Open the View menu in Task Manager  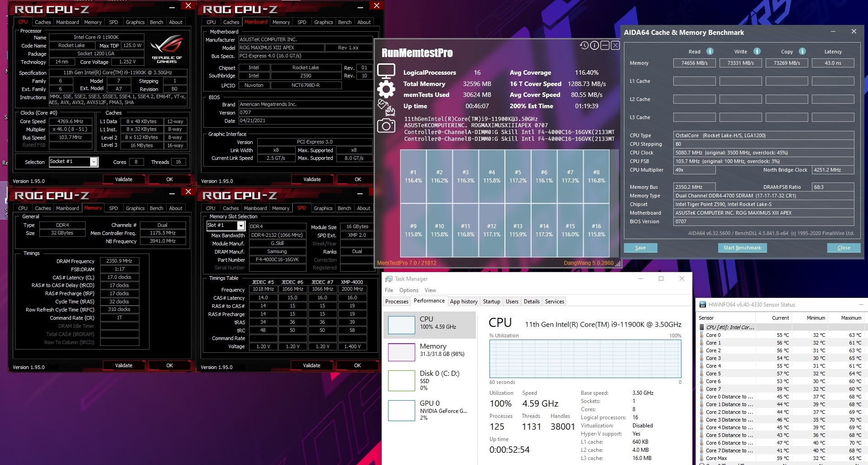coord(430,290)
